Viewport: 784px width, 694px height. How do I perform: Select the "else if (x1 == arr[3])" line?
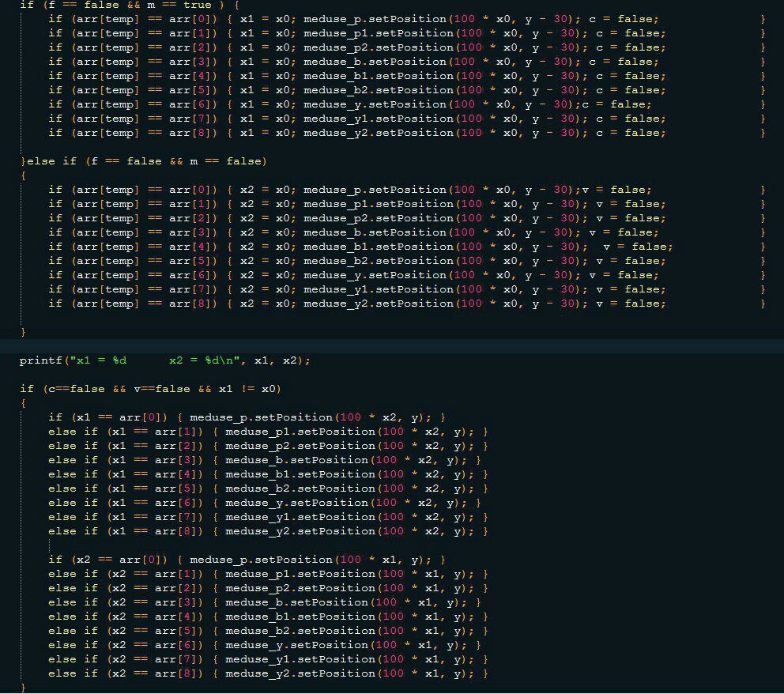click(265, 460)
